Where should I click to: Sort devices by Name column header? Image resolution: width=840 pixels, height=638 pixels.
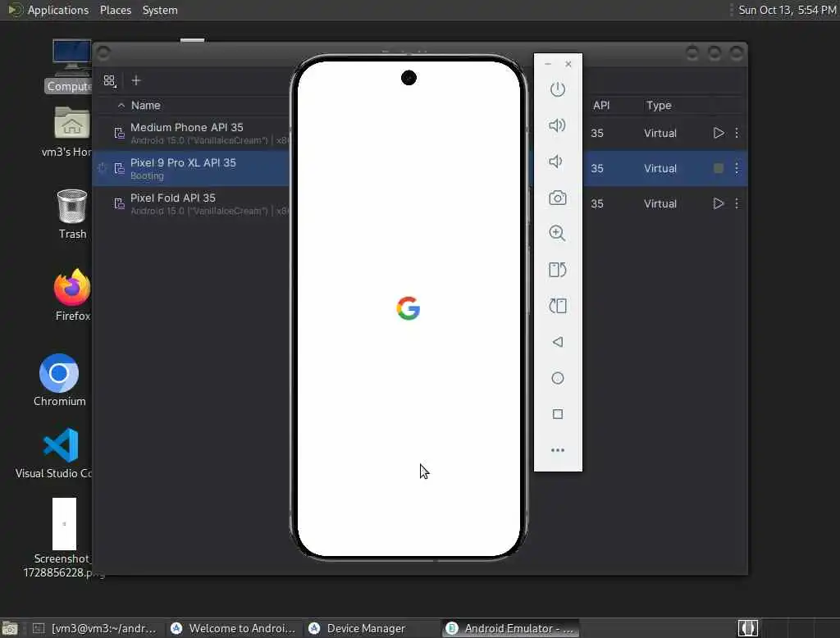click(x=146, y=106)
